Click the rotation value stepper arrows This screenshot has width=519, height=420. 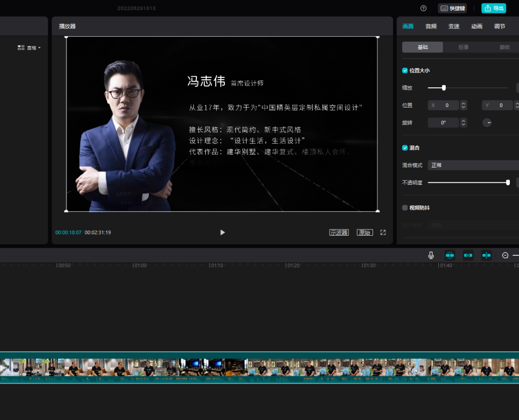coord(463,123)
